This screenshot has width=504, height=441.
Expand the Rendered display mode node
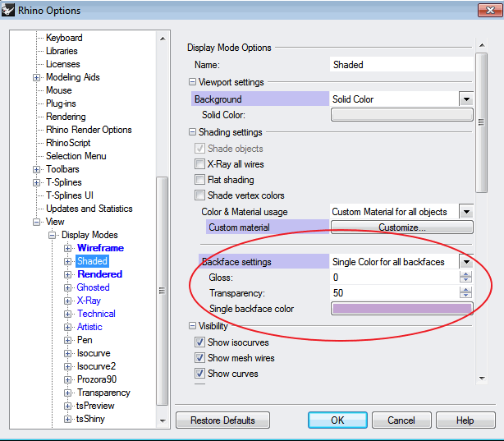pos(67,274)
